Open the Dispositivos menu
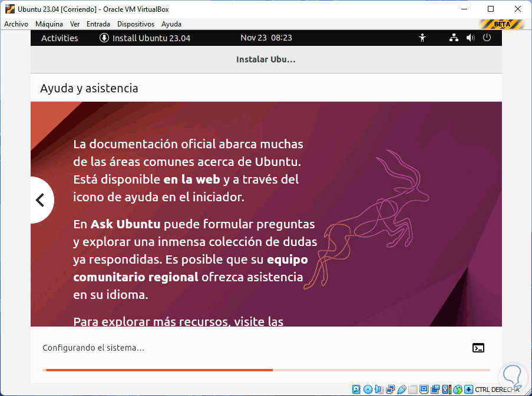The height and width of the screenshot is (396, 532). [x=136, y=24]
